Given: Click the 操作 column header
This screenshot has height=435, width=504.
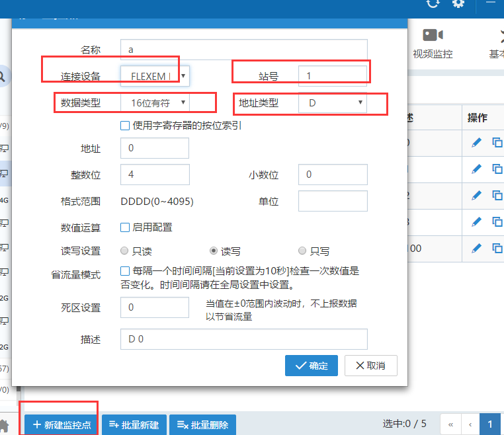Looking at the screenshot, I should point(478,118).
